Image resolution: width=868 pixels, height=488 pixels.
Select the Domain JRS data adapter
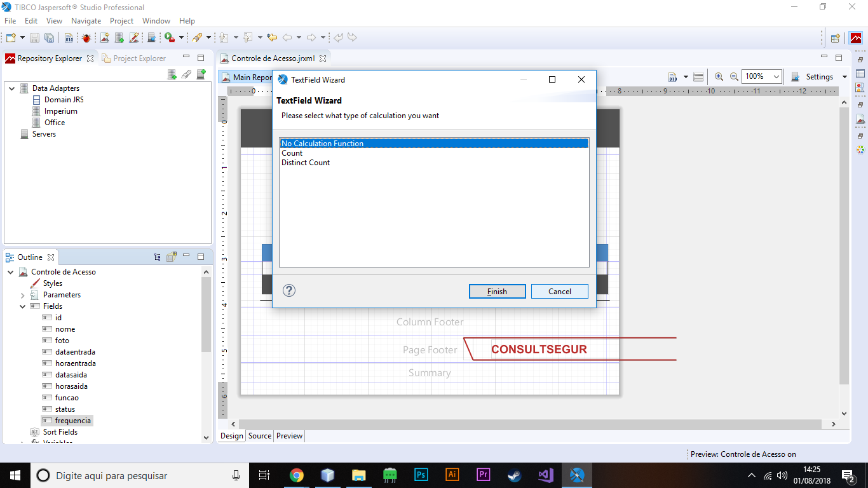coord(64,100)
